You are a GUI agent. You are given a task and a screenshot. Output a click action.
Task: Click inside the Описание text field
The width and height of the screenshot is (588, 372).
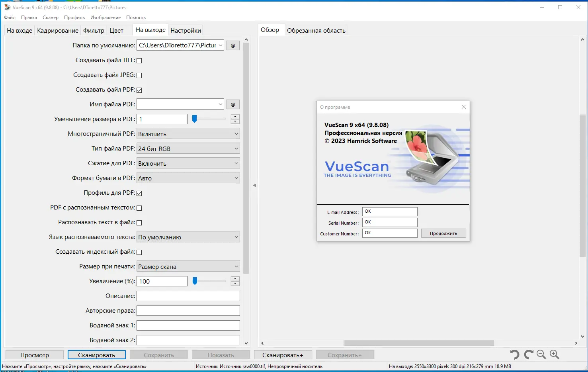(x=188, y=296)
